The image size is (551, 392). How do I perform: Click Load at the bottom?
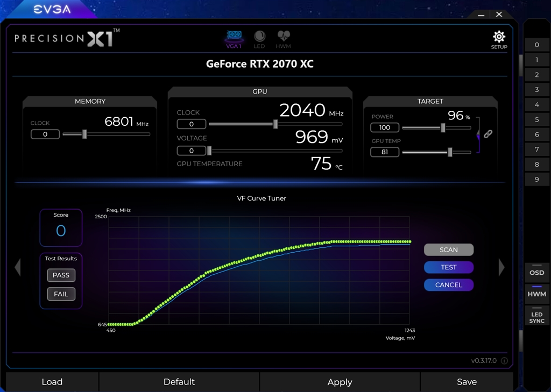52,382
